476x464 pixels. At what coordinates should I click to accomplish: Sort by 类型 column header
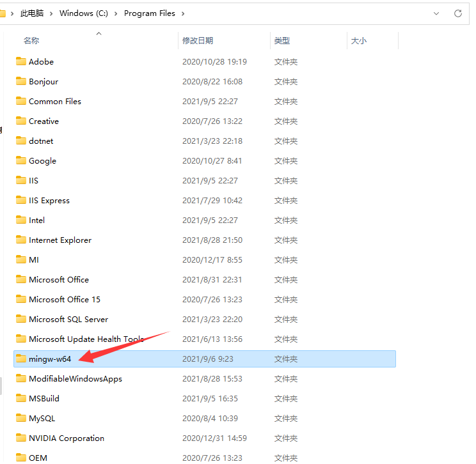[282, 40]
